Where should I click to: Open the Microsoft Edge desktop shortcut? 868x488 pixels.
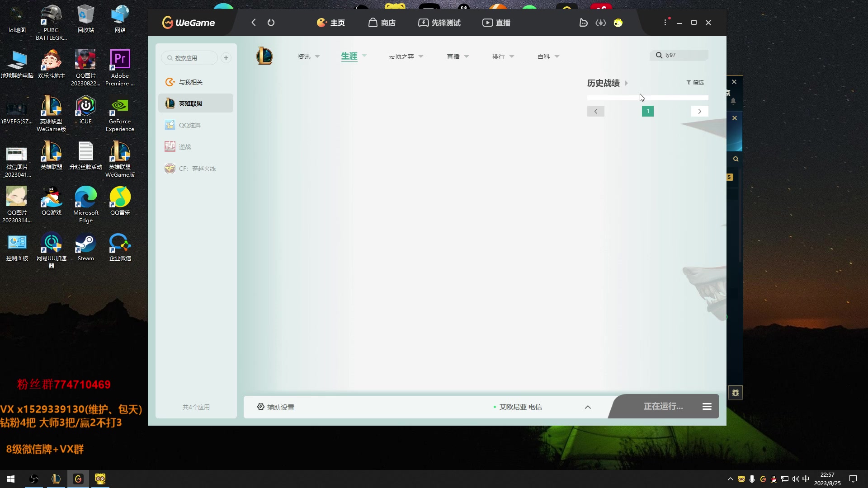[x=85, y=205]
